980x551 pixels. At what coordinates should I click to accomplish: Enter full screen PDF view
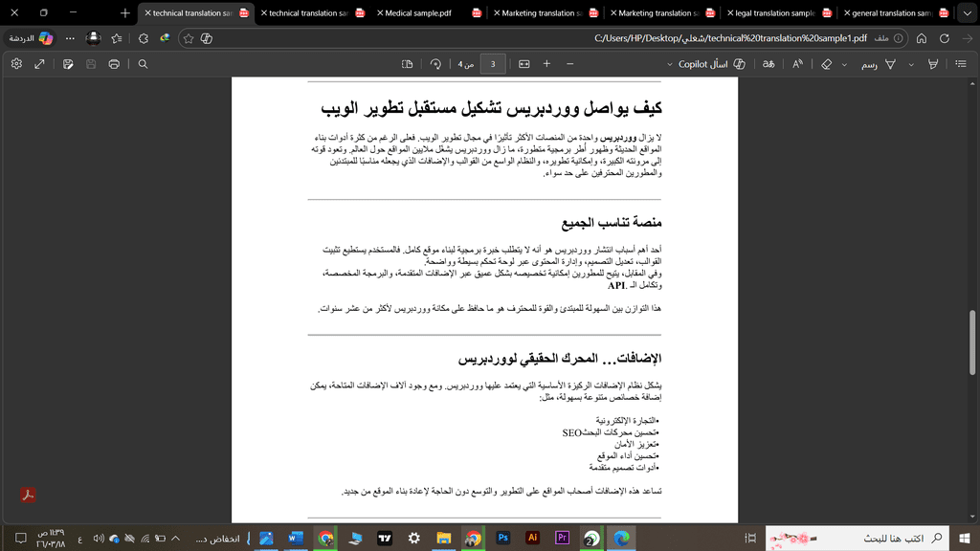tap(39, 64)
